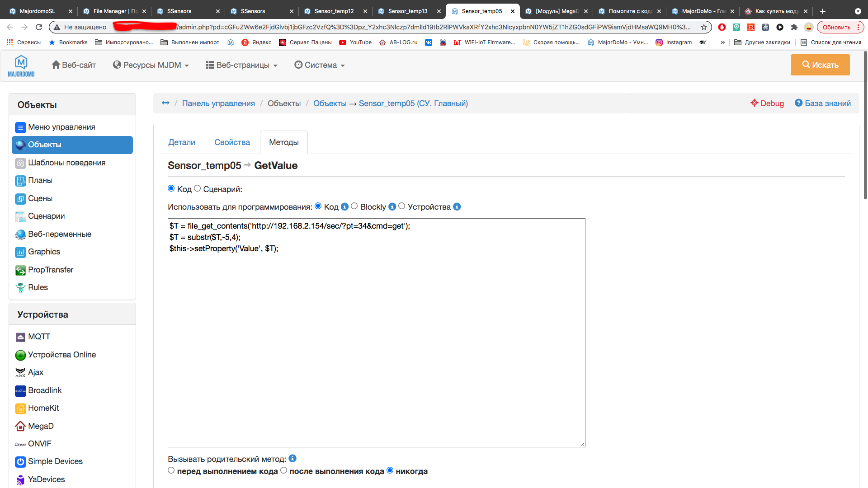Choose 'после выполнения кода' radio option
The height and width of the screenshot is (488, 868).
[x=284, y=470]
